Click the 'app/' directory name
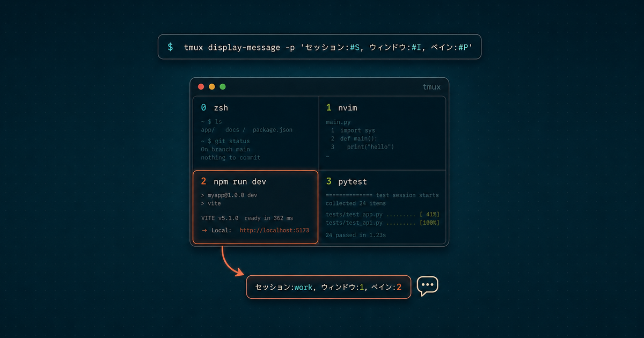This screenshot has width=644, height=338. 208,130
